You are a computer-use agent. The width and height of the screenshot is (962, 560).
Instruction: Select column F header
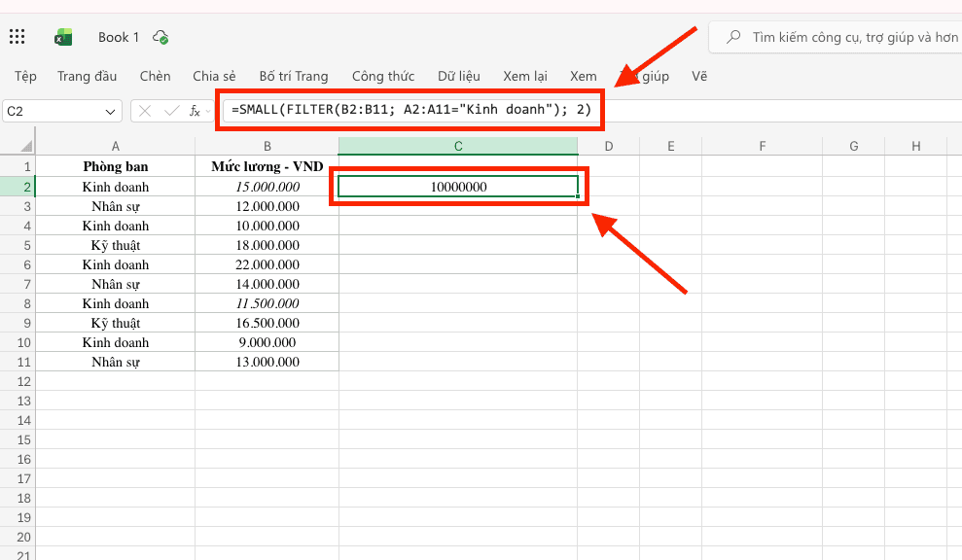point(762,146)
